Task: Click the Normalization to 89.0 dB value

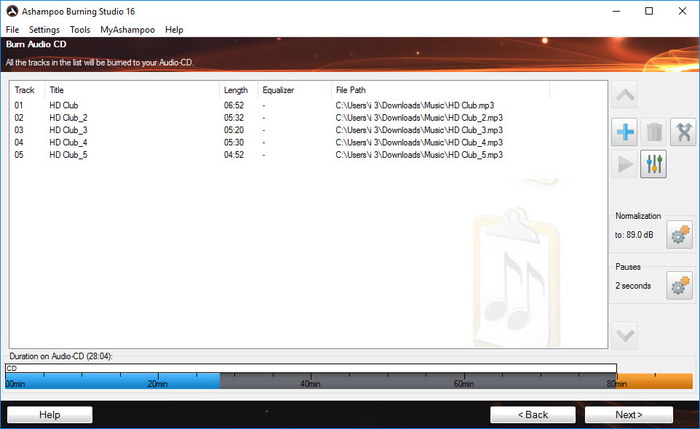Action: click(x=634, y=235)
